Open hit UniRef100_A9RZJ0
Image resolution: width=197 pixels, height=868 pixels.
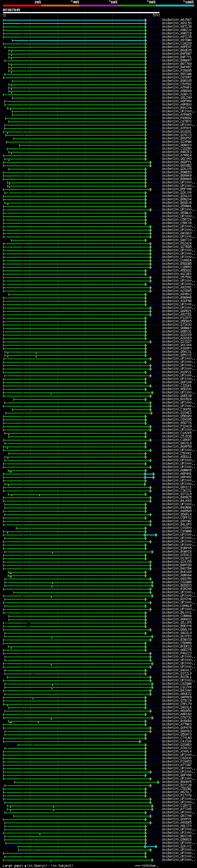click(177, 30)
